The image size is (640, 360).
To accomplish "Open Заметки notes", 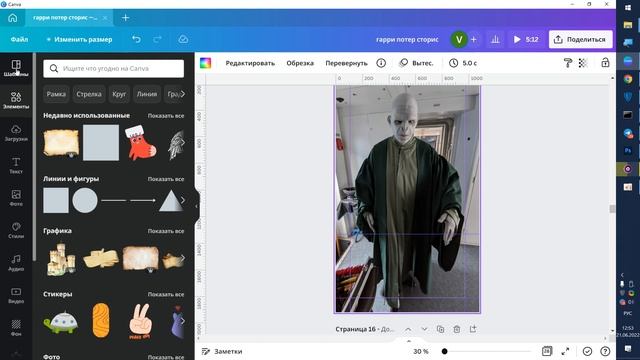I will click(222, 351).
